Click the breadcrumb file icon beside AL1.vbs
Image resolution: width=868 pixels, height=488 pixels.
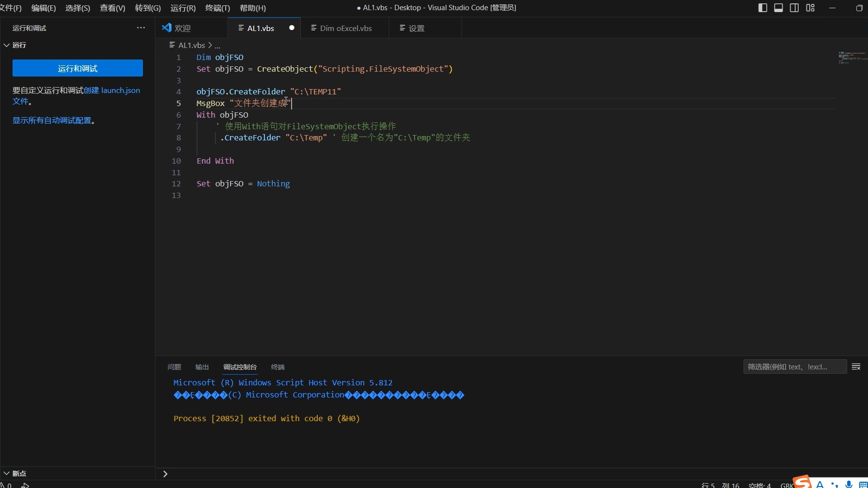point(172,45)
